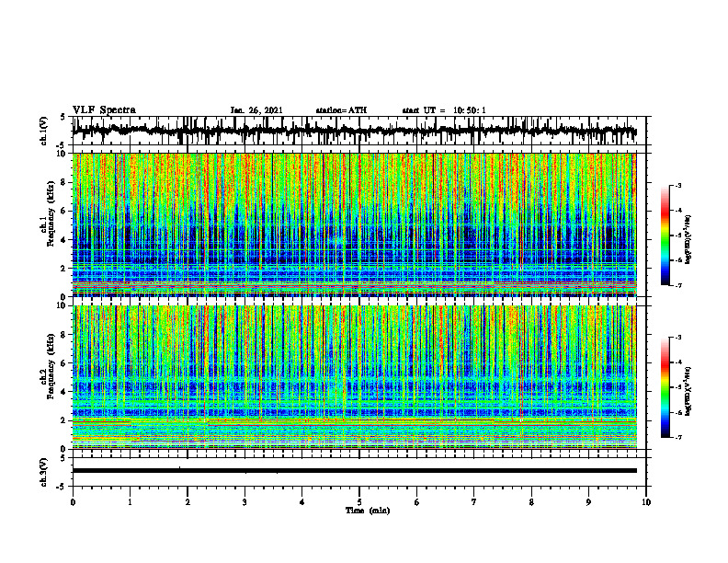Screen dimensions: 728x563
Task: Click inside the ch.2 frequency spectrogram
Action: tap(354, 377)
